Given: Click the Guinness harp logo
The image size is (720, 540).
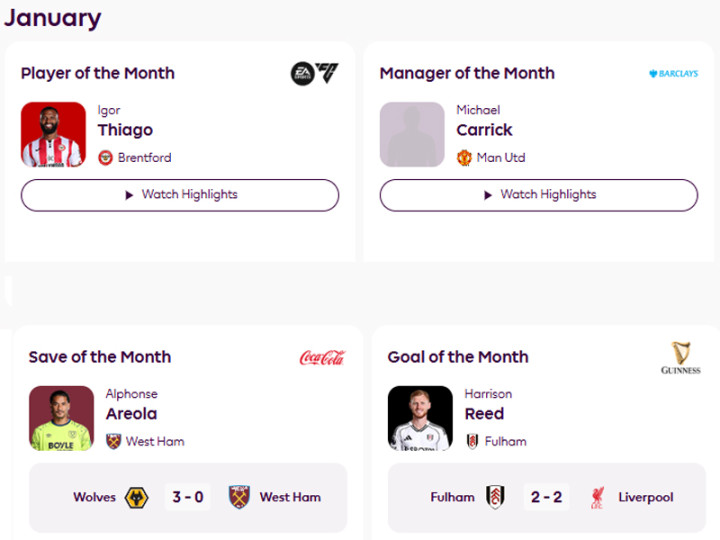Looking at the screenshot, I should tap(681, 357).
